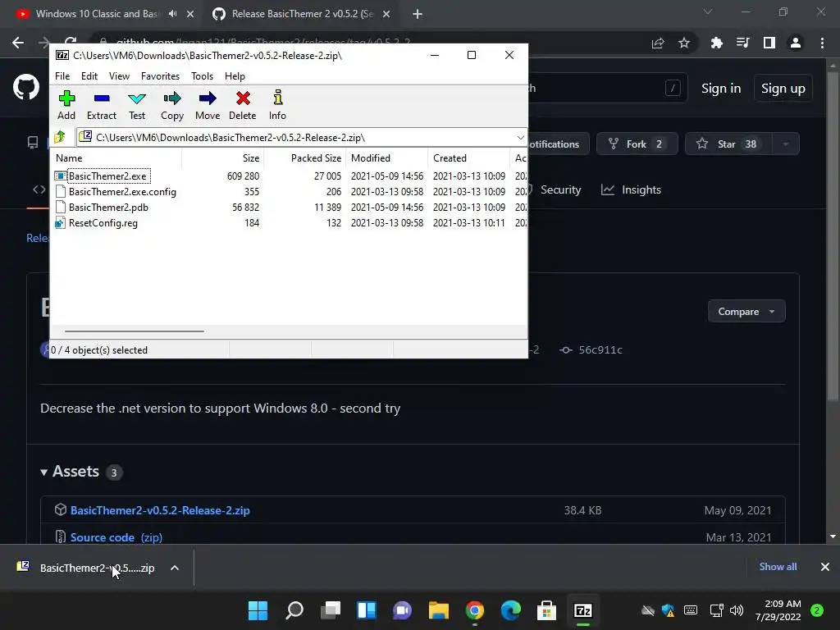The image size is (840, 630).
Task: Click the Copy toolbar icon
Action: tap(172, 105)
